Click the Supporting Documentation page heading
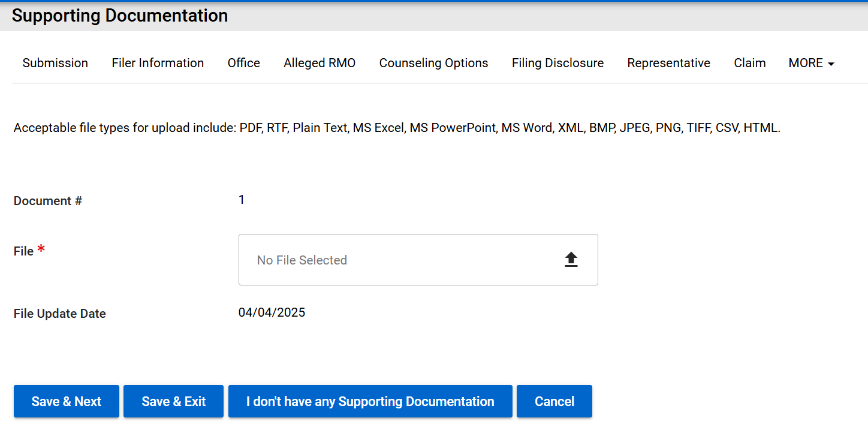Viewport: 868px width, 433px height. [120, 16]
